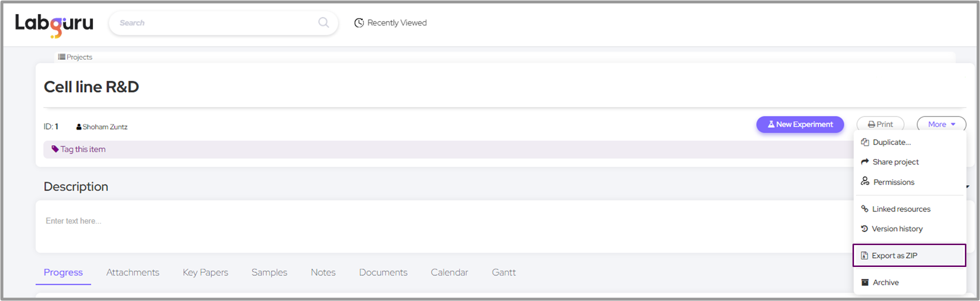Click the Archive box icon in menu
980x301 pixels.
click(865, 282)
